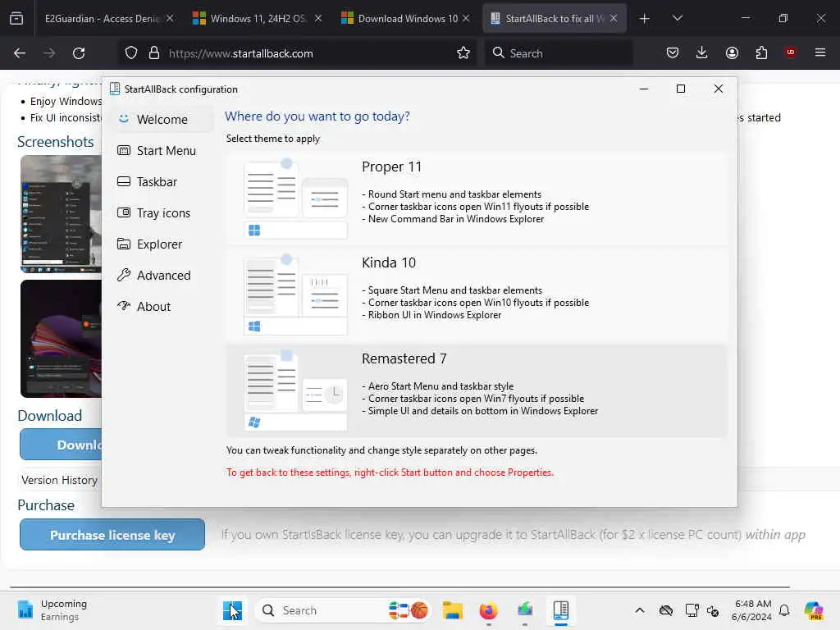Select the StartAllBack browser tab
840x630 pixels.
point(554,18)
